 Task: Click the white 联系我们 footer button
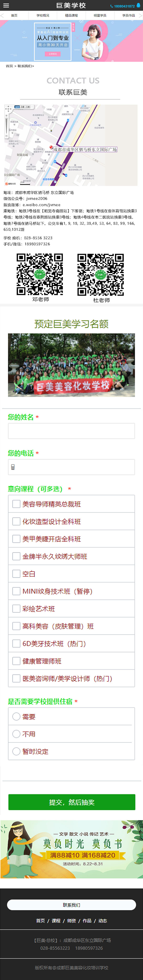(71, 905)
